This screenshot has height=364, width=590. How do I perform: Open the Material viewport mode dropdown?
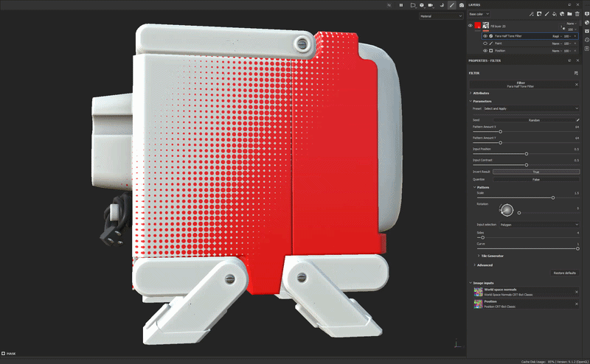[x=440, y=15]
